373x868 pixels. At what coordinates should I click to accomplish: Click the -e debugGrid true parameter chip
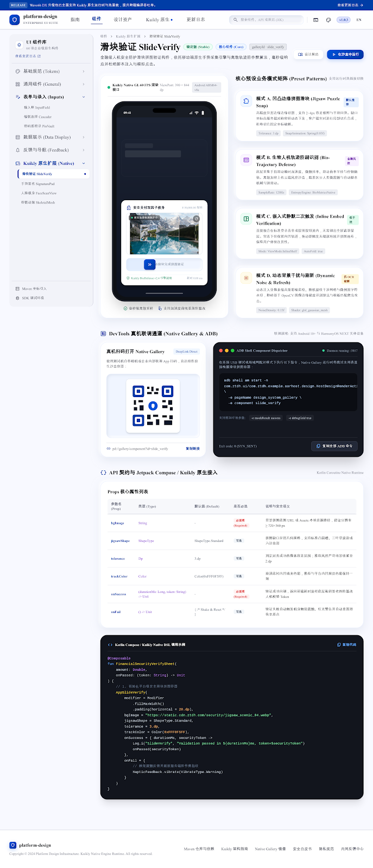coord(300,418)
